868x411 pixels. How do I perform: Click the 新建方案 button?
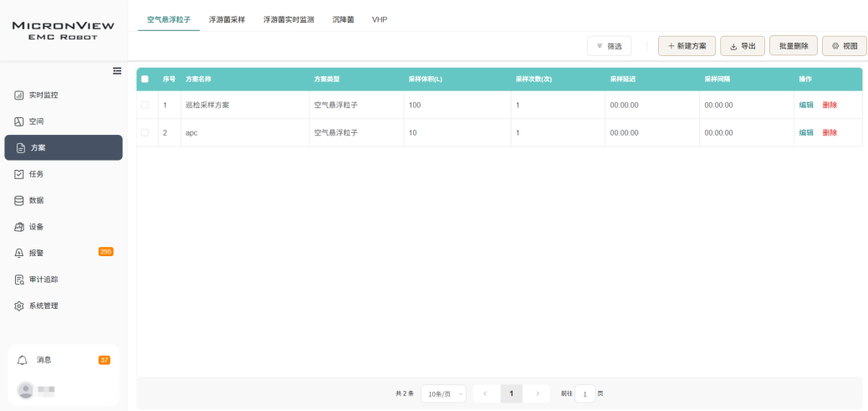687,46
